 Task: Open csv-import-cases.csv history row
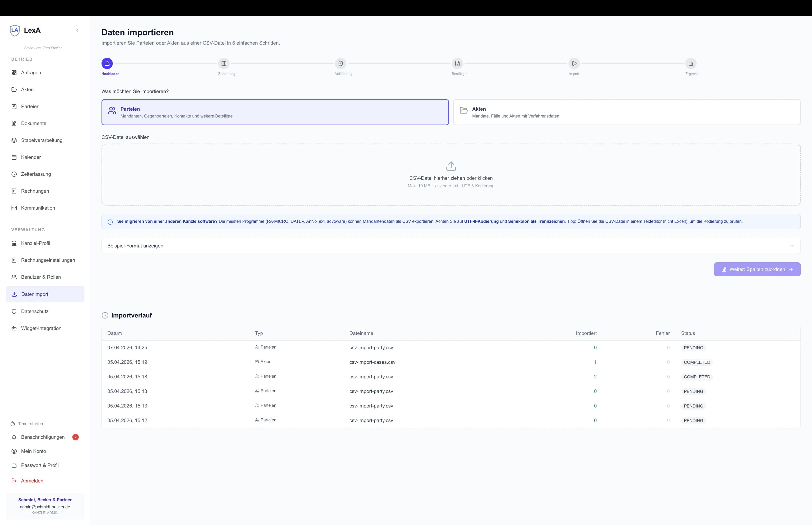point(372,362)
